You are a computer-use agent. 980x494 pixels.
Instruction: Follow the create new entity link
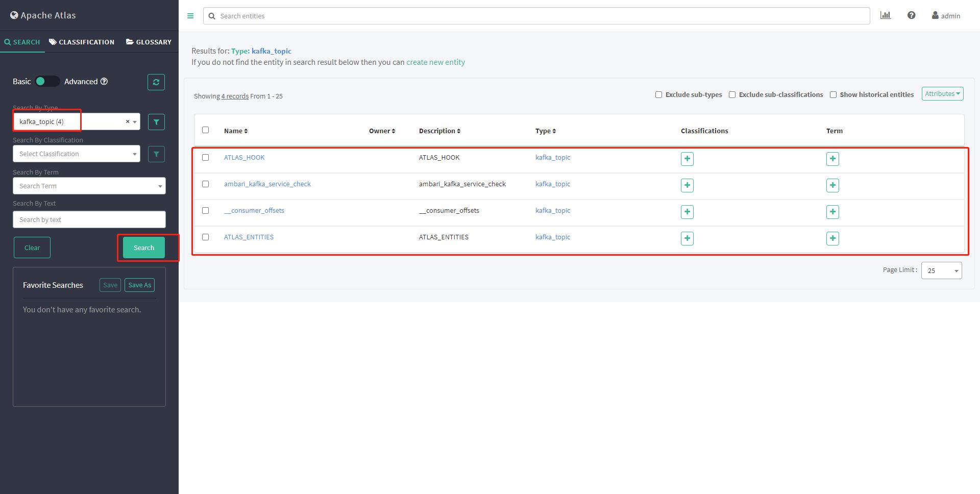point(435,62)
